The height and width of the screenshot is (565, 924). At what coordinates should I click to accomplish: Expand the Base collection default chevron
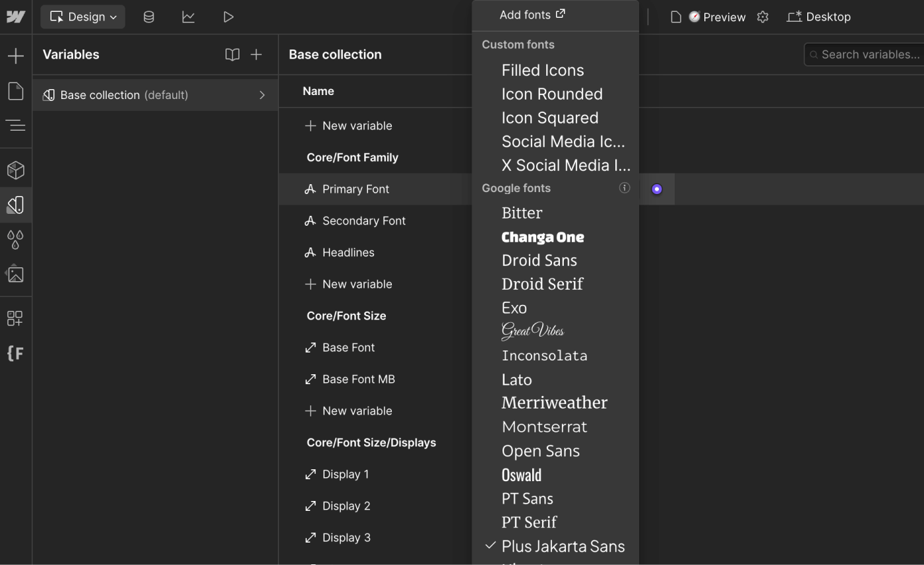point(262,95)
